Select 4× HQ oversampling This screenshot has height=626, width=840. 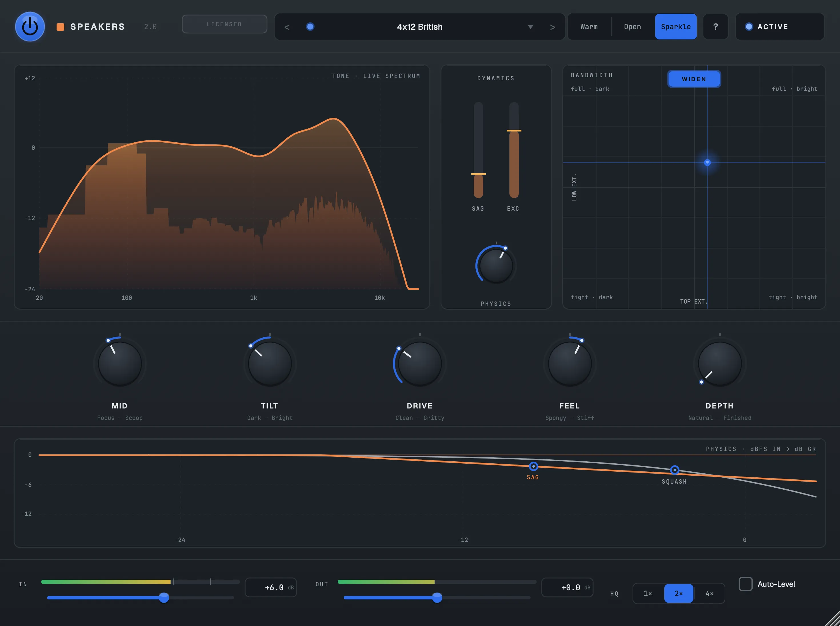[x=709, y=593]
